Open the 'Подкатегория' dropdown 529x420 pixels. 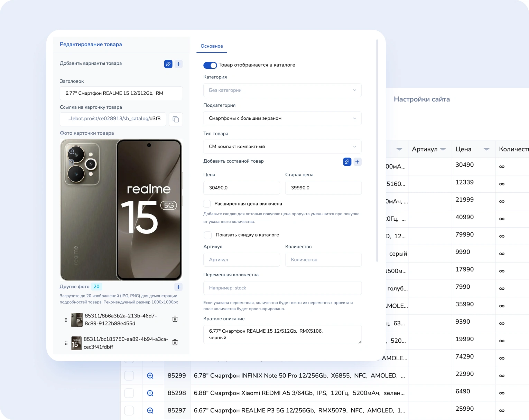(282, 118)
